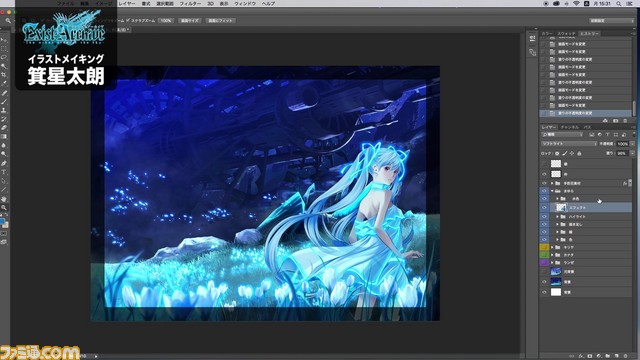
Task: Open workspace switcher dropdown at top right
Action: point(611,20)
